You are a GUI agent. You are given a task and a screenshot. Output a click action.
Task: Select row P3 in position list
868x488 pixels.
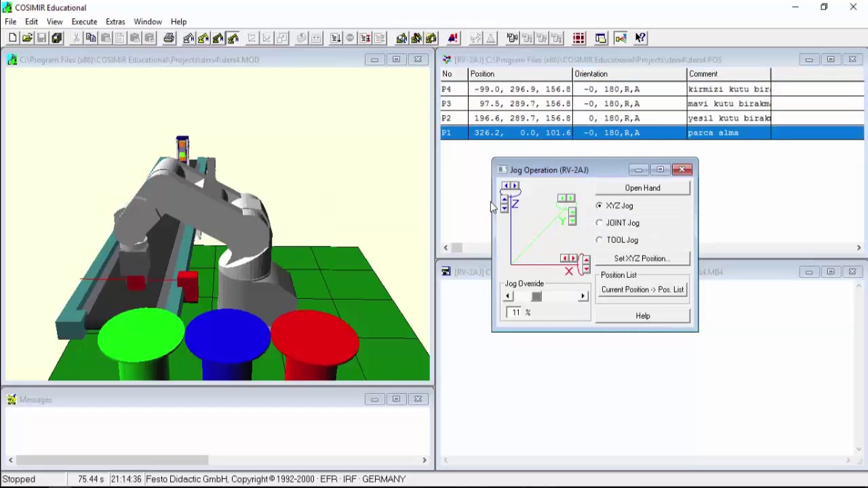652,104
